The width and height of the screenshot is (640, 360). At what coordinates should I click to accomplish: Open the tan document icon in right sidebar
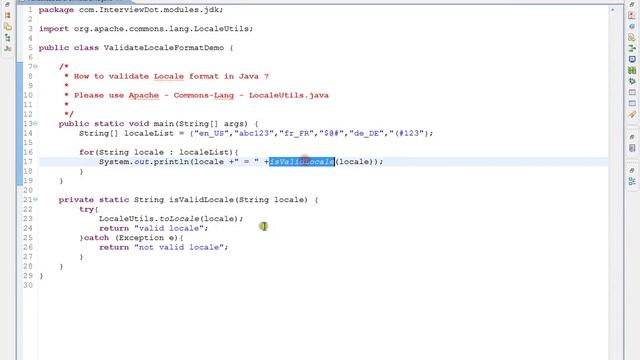pos(632,38)
